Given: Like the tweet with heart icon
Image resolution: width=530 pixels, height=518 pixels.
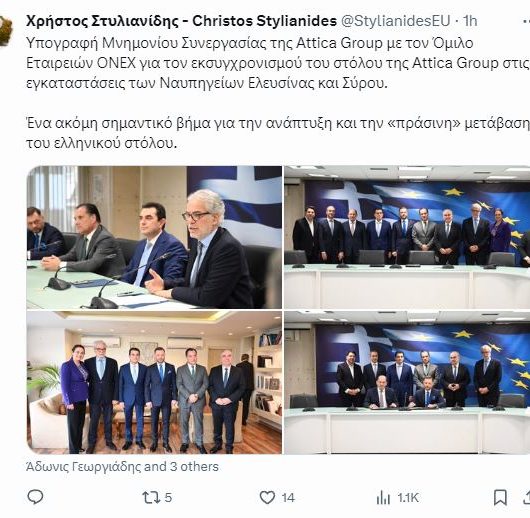Looking at the screenshot, I should pyautogui.click(x=267, y=498).
